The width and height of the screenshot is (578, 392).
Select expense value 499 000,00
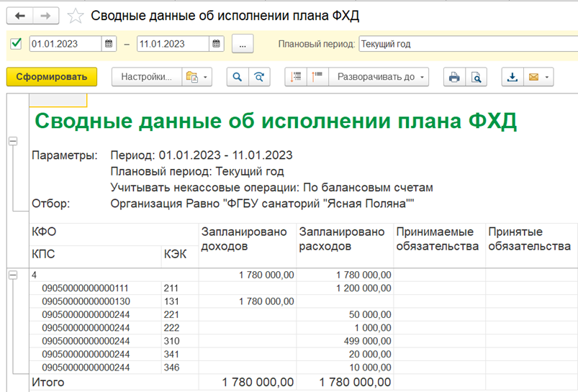345,341
